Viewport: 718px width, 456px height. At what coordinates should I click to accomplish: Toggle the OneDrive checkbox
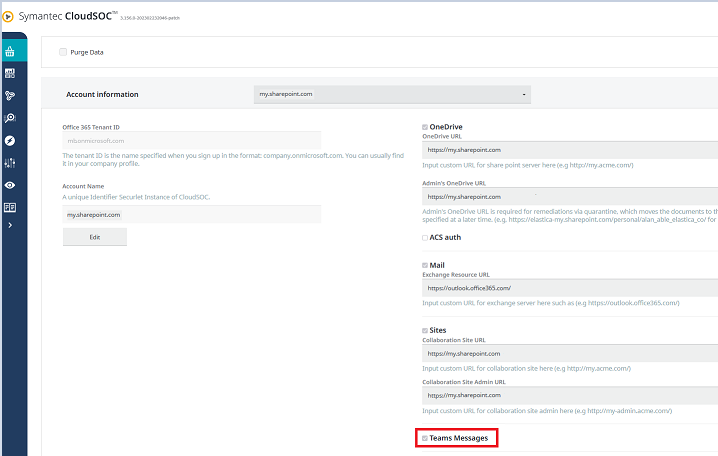coord(425,127)
